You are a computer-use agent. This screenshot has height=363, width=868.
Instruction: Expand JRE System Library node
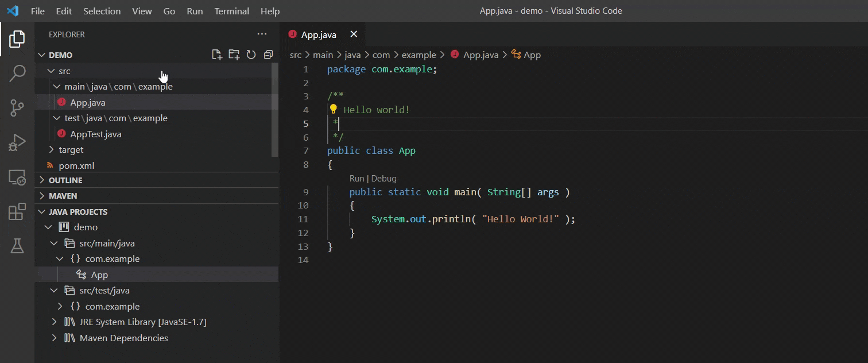click(54, 322)
